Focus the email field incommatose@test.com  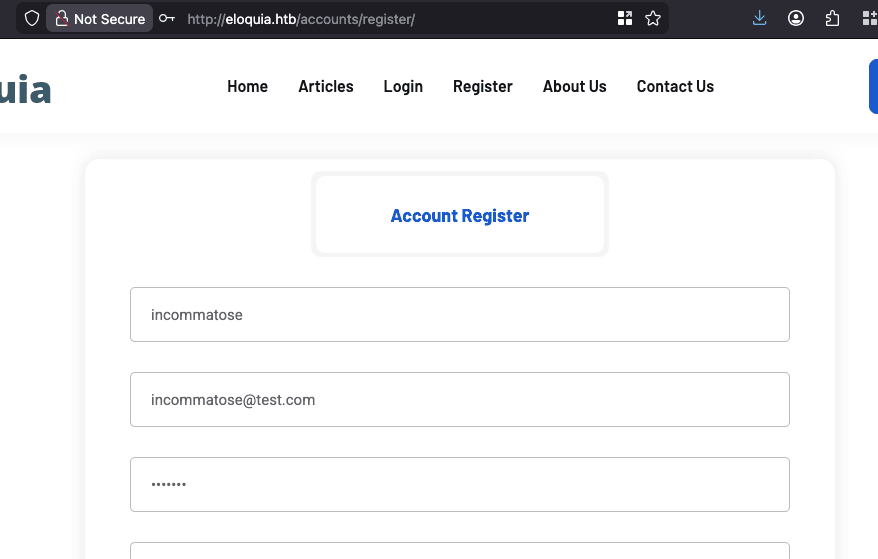460,399
